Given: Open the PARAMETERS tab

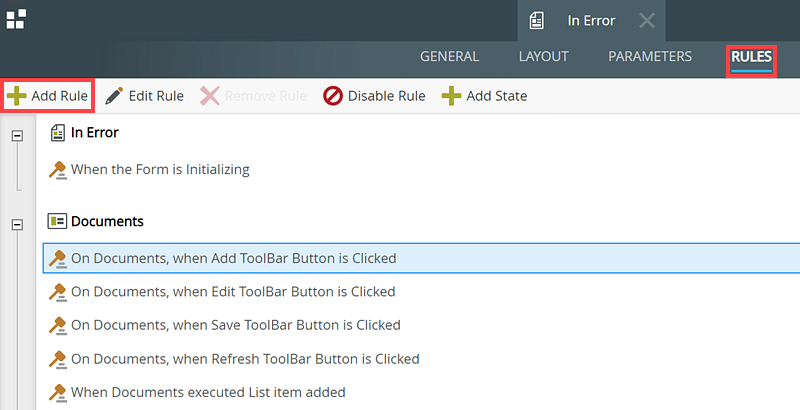Looking at the screenshot, I should 650,57.
